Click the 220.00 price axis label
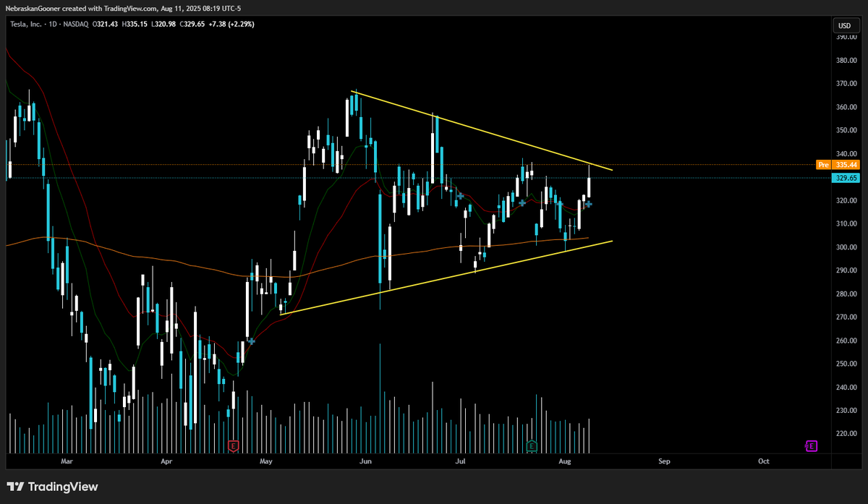 846,434
